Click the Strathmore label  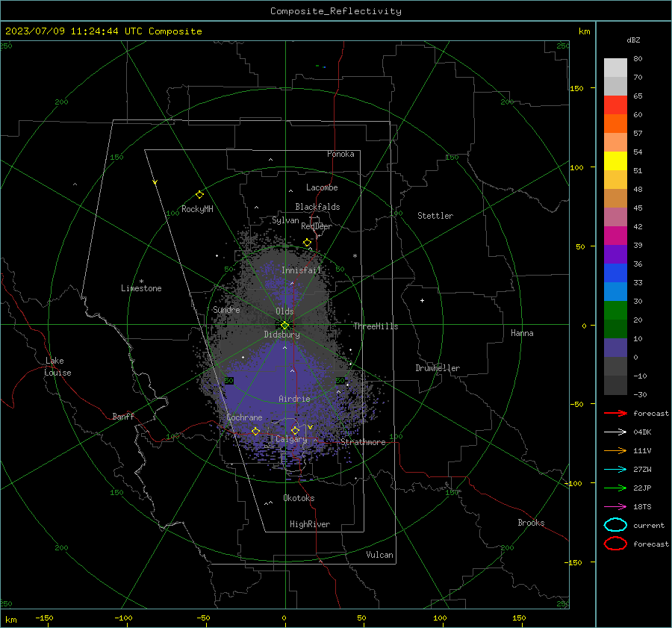363,442
